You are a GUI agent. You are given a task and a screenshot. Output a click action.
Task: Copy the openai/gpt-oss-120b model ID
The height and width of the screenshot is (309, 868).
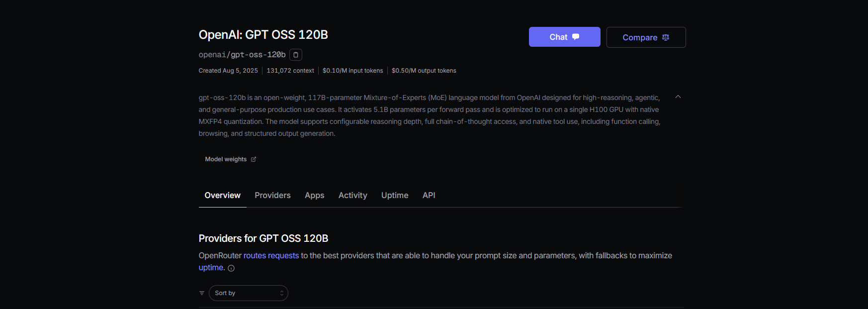tap(296, 55)
